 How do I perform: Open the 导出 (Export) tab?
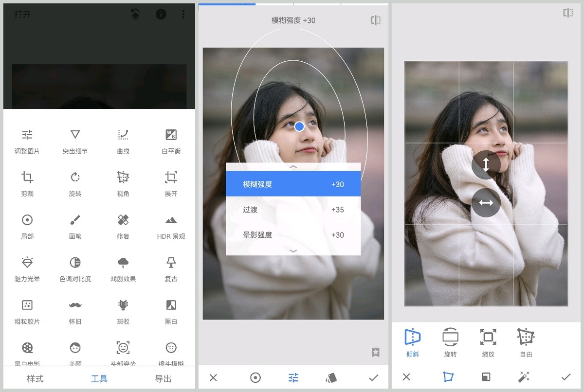pyautogui.click(x=163, y=378)
